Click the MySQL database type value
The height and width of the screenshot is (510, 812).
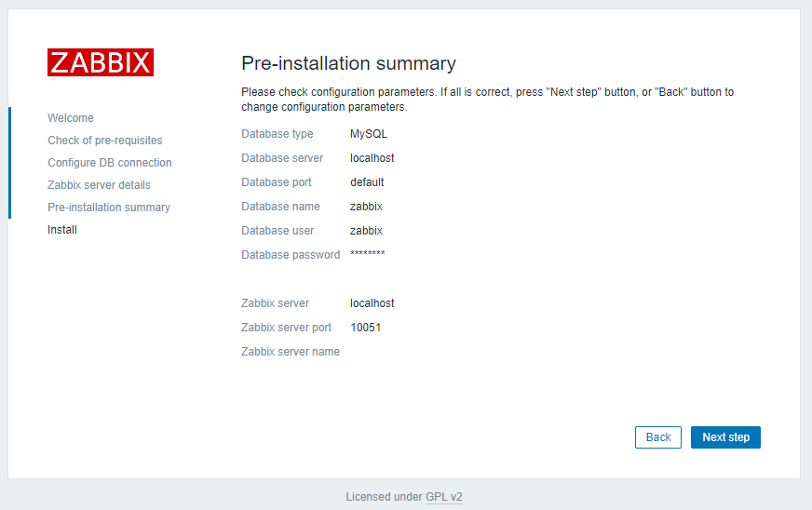369,134
